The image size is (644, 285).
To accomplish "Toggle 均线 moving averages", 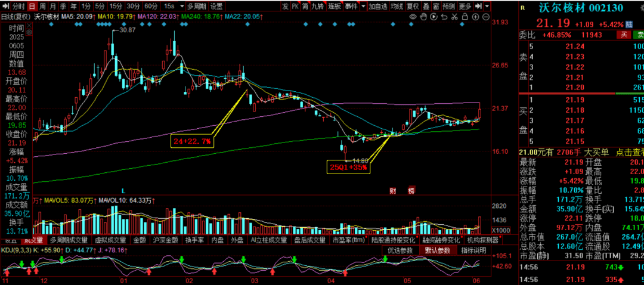I will pyautogui.click(x=397, y=6).
